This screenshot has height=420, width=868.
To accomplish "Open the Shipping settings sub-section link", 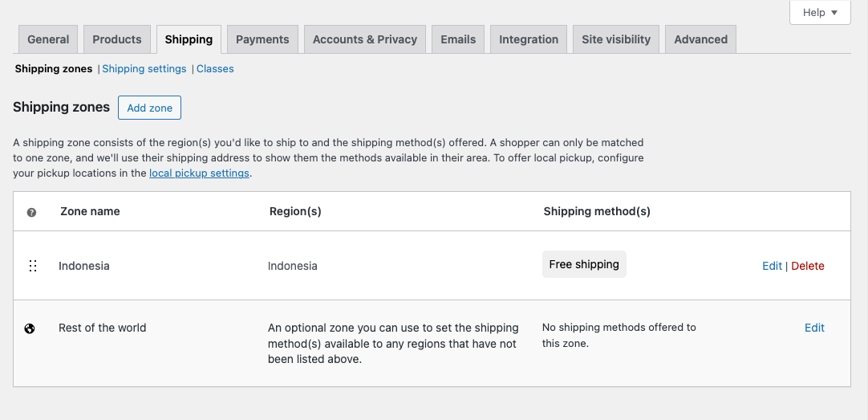I will [x=144, y=69].
